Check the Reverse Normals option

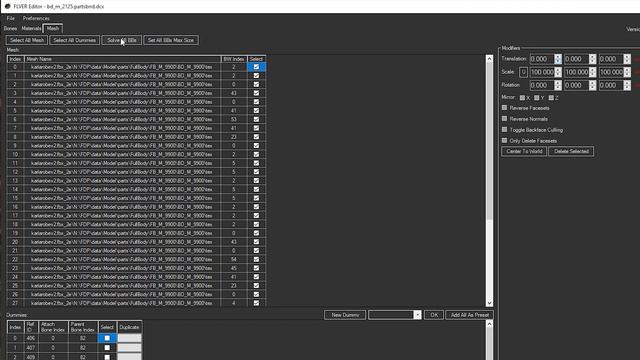[x=504, y=119]
